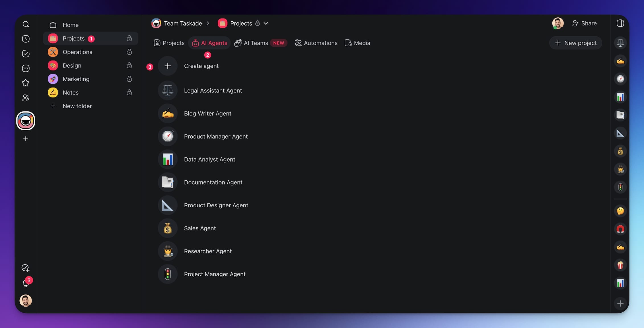
Task: Open the search magnifier icon
Action: [26, 24]
